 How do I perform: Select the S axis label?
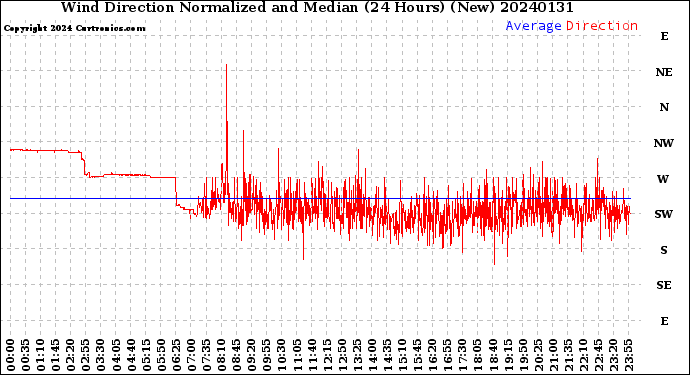[664, 250]
